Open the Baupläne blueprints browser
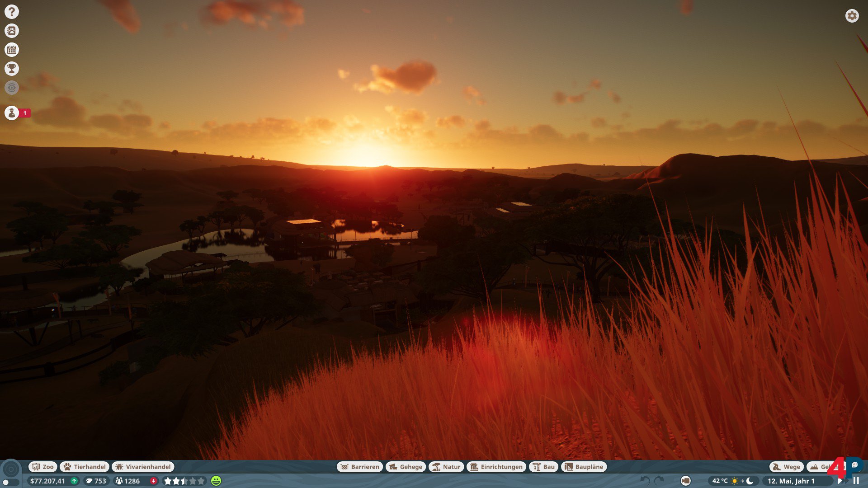This screenshot has width=868, height=488. click(584, 467)
